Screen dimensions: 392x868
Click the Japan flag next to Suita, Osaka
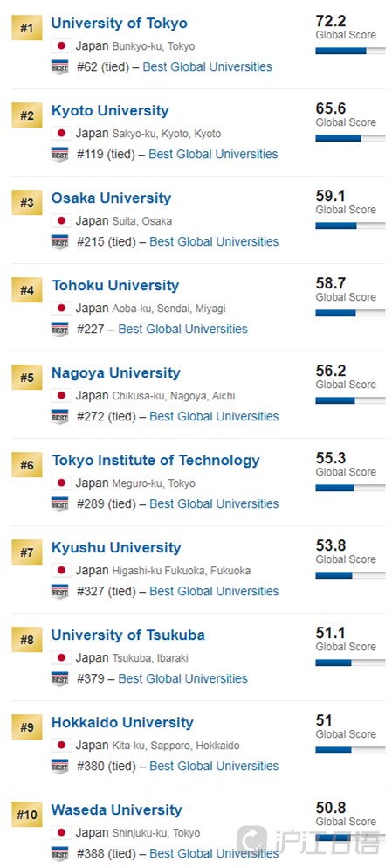click(61, 221)
